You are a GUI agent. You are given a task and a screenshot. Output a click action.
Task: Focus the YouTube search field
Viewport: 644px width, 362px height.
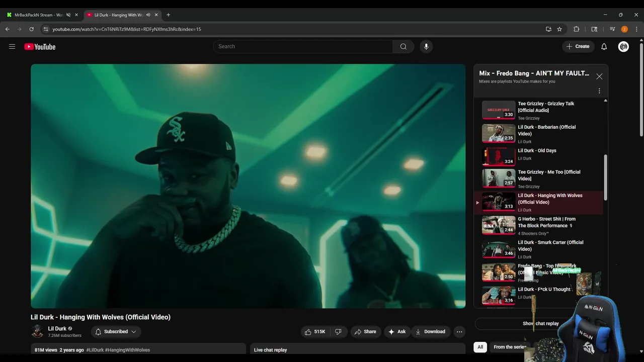(x=303, y=46)
